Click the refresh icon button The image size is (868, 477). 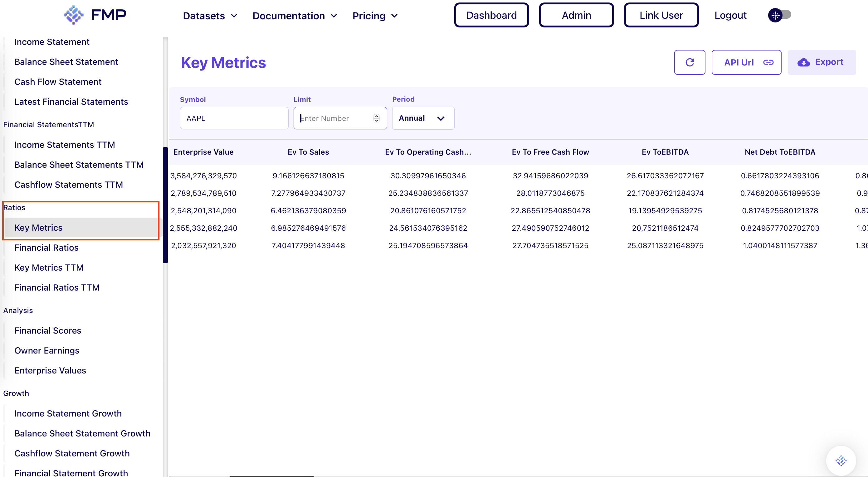[690, 62]
